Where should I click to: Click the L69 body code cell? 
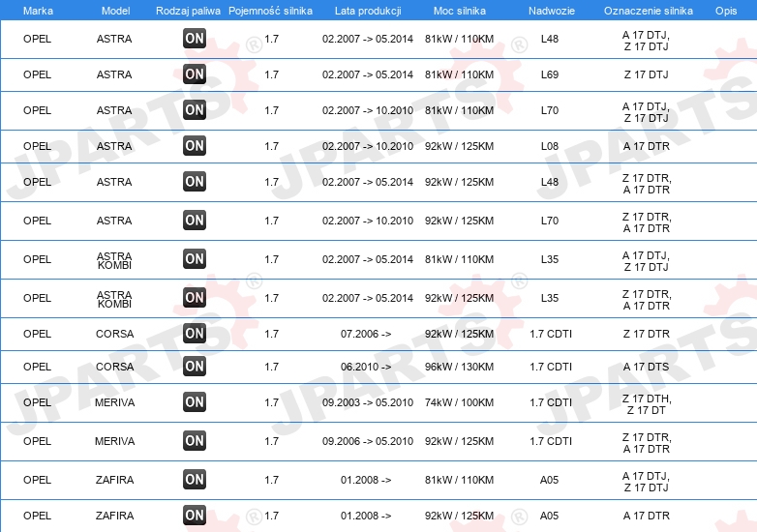pyautogui.click(x=550, y=74)
